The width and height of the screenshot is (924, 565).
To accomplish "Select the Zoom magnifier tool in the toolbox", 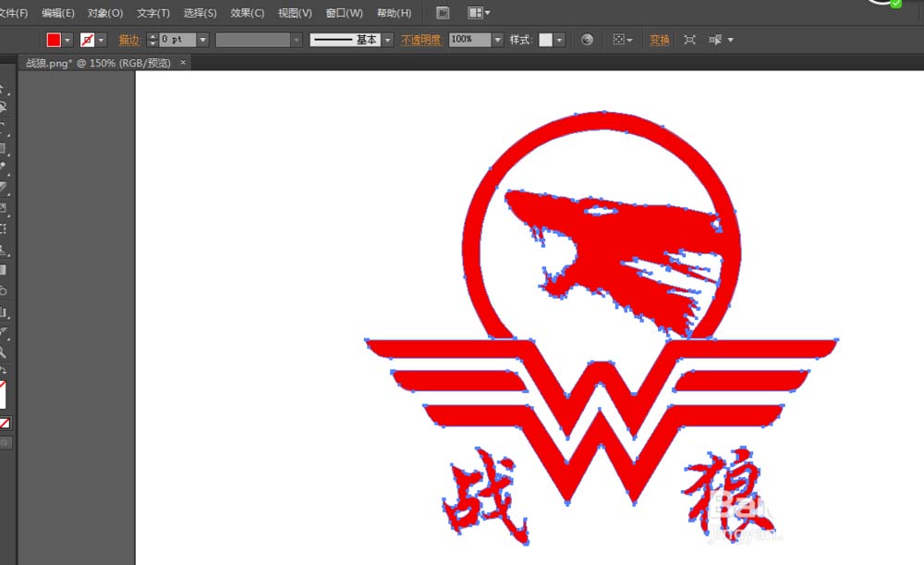I will click(x=4, y=352).
